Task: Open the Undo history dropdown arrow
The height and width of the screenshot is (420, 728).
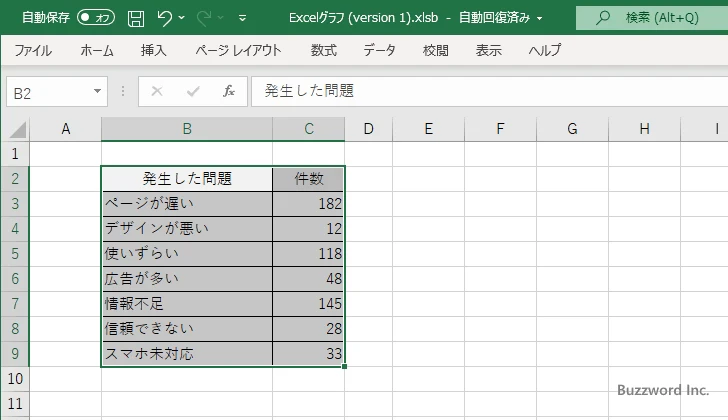Action: pyautogui.click(x=182, y=18)
